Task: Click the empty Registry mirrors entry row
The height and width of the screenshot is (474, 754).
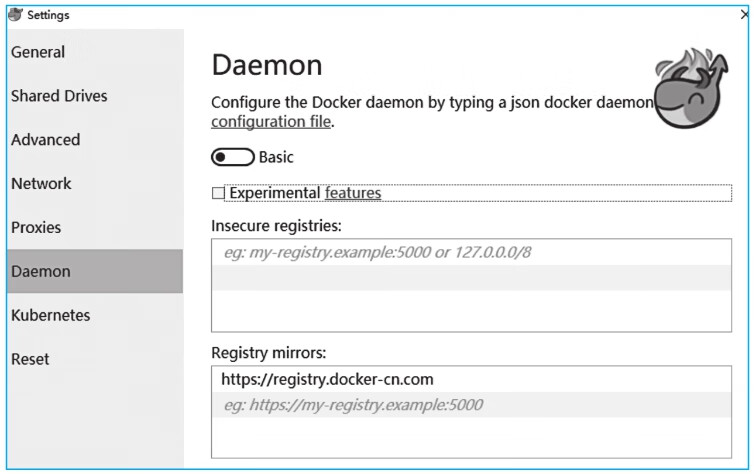Action: (x=470, y=405)
